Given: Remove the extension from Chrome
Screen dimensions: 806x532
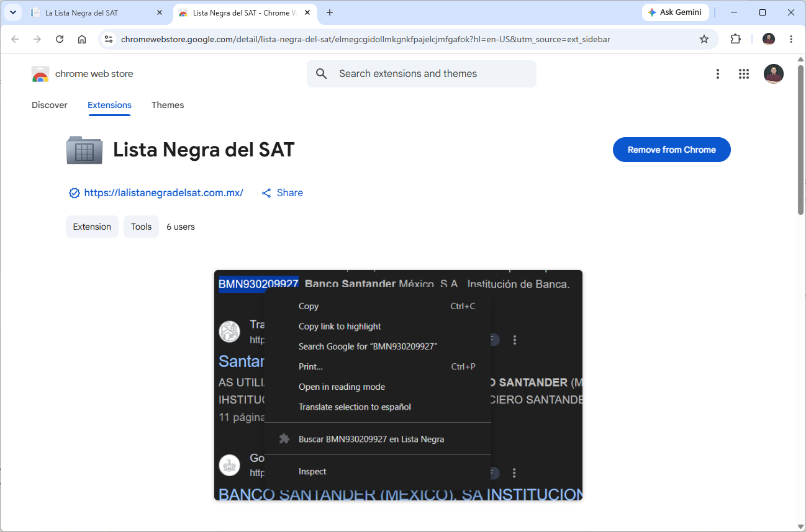Looking at the screenshot, I should [672, 150].
